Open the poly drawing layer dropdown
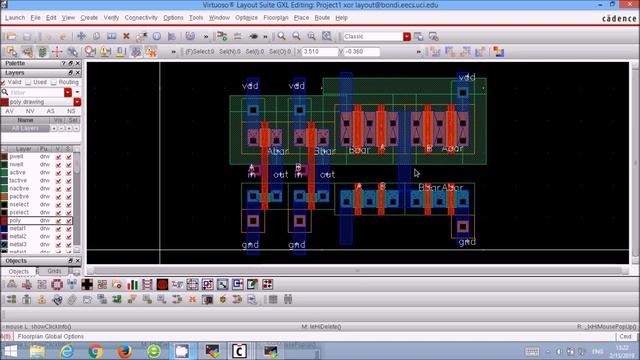640x360 pixels. coord(77,102)
